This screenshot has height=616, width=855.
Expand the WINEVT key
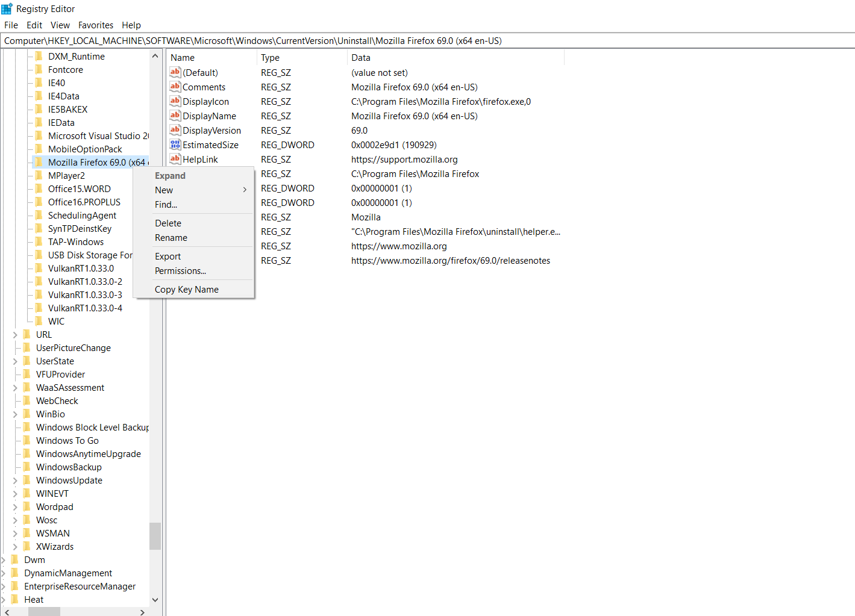pos(15,494)
